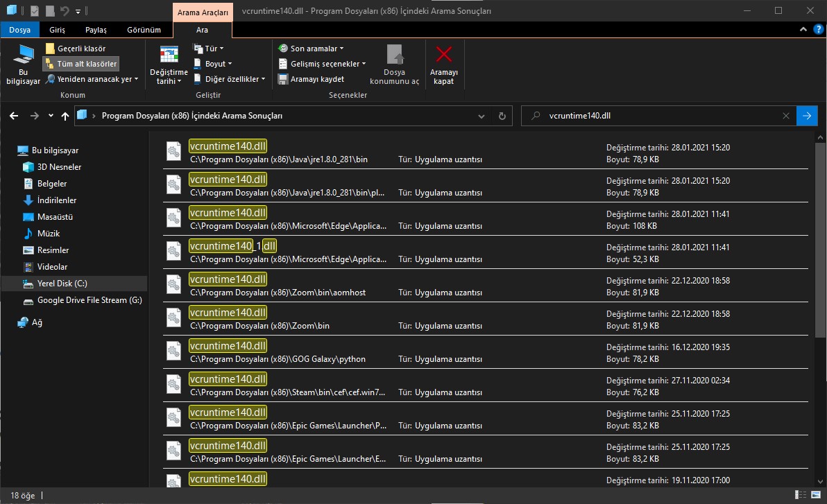Open the Dosya menu
Screen dimensions: 827x504
pyautogui.click(x=19, y=30)
